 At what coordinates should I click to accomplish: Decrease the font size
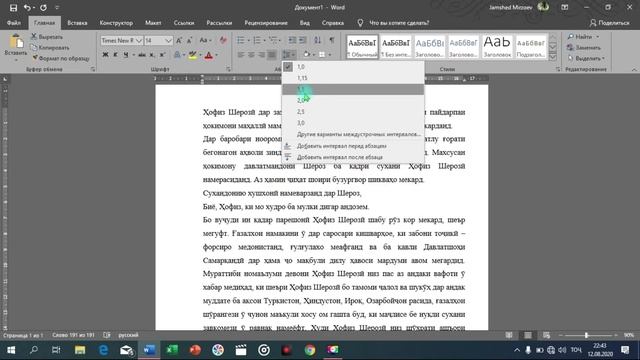(189, 40)
